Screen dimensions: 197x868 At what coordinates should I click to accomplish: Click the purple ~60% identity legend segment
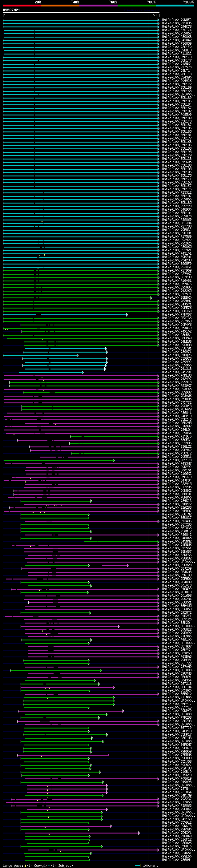coord(98,6)
